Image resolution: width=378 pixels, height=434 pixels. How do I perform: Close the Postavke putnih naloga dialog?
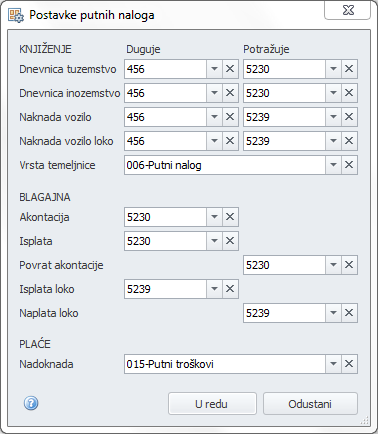click(348, 10)
